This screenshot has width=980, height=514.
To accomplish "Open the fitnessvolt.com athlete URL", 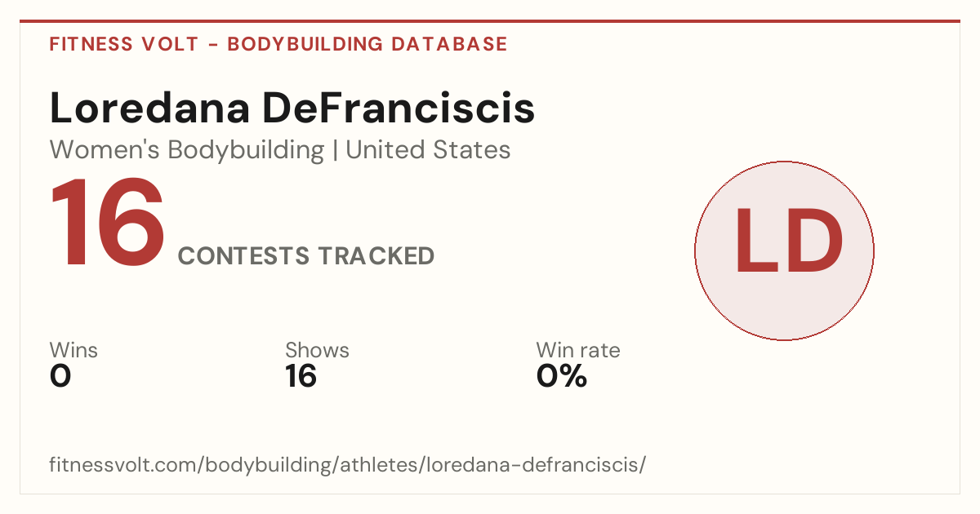I will point(348,465).
